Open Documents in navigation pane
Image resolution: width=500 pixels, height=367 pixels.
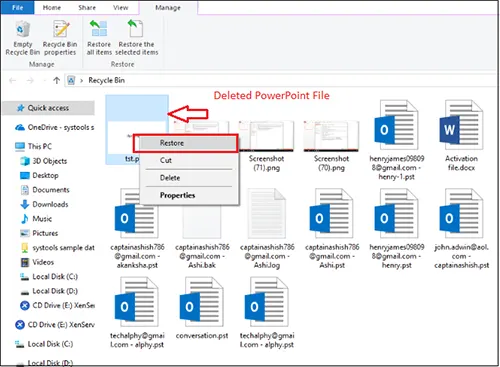[45, 190]
